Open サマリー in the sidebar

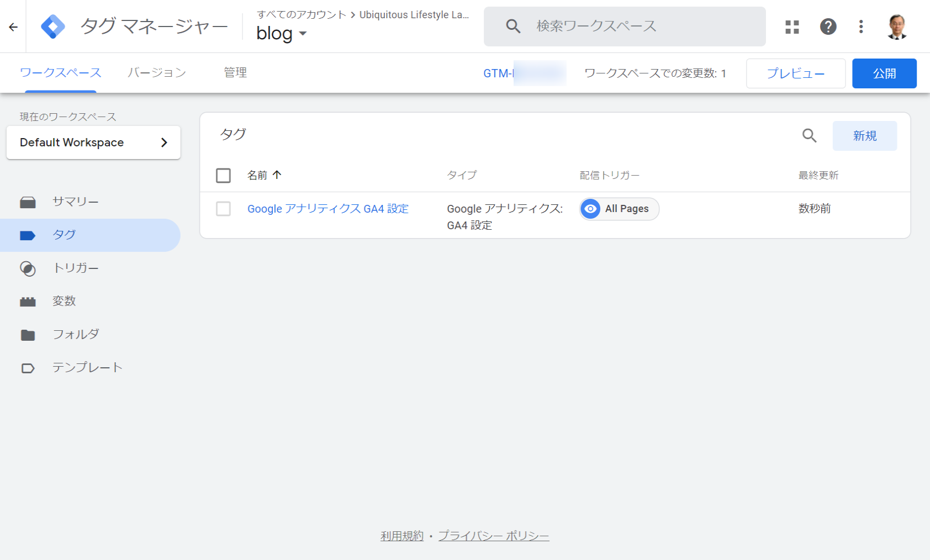click(x=91, y=202)
